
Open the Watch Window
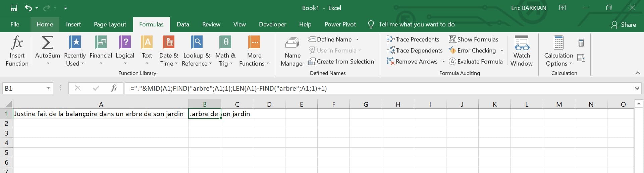pyautogui.click(x=521, y=51)
